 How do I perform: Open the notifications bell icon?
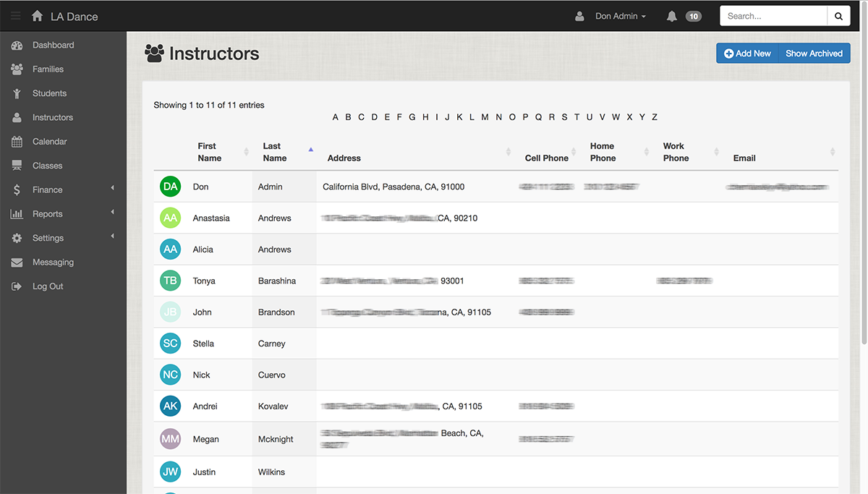tap(672, 16)
